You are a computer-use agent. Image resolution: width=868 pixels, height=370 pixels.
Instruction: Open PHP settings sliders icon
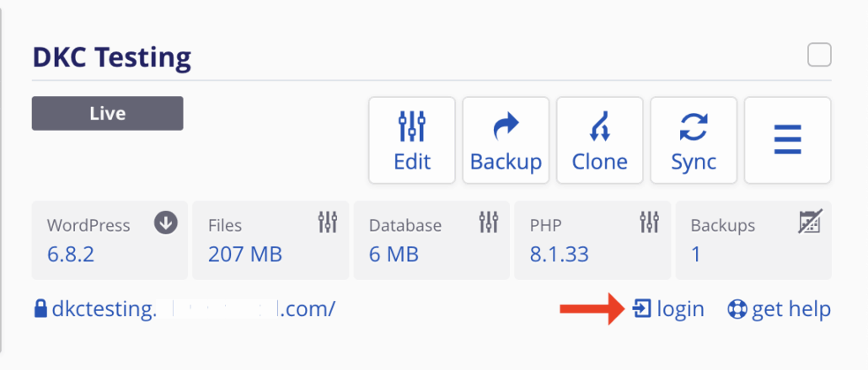650,223
